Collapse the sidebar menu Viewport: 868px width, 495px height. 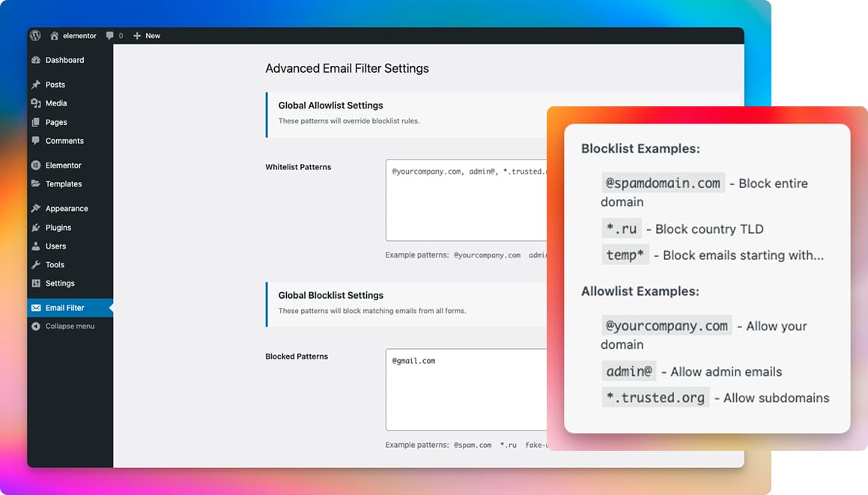coord(70,327)
